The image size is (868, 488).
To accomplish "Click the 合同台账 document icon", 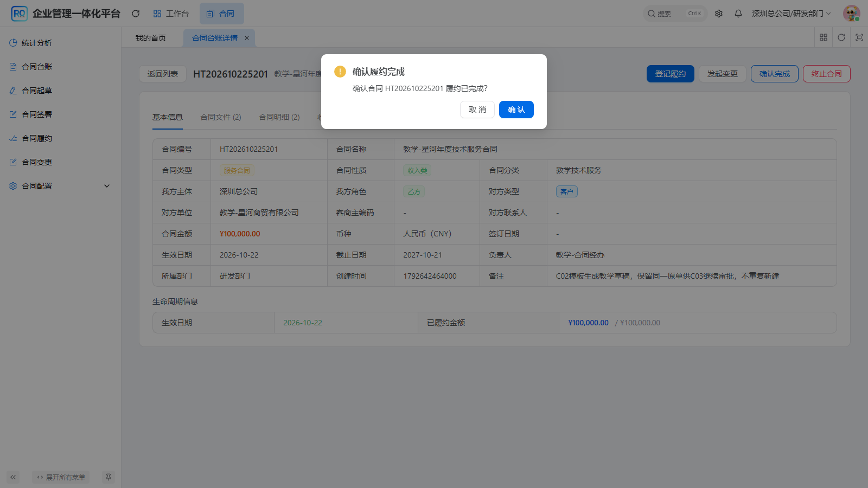I will [13, 67].
